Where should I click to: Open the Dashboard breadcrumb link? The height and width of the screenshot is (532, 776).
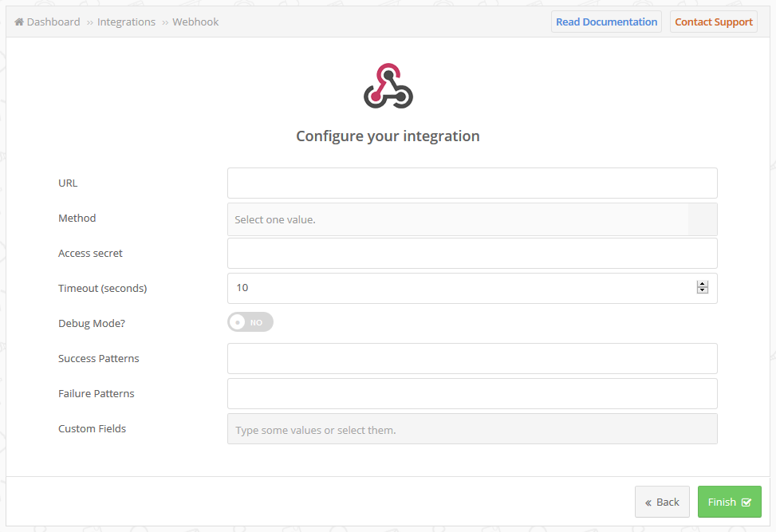pyautogui.click(x=53, y=22)
